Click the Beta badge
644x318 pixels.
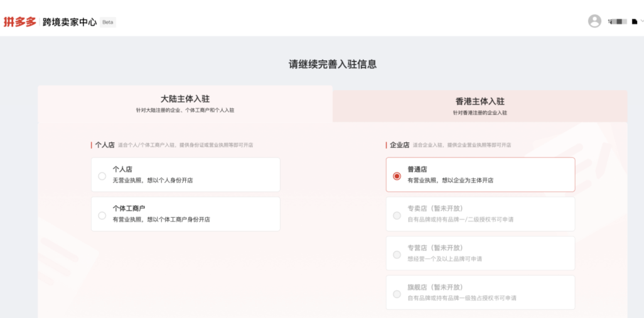(x=107, y=22)
